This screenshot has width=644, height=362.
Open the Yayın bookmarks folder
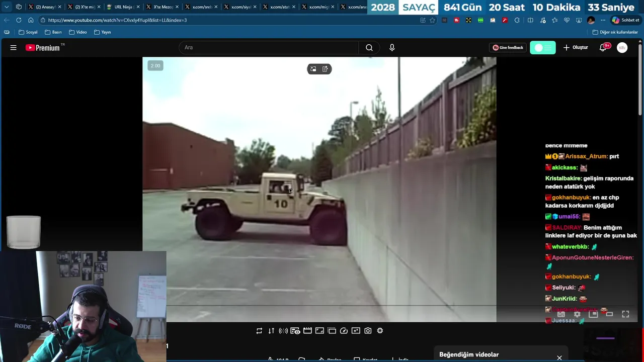point(103,32)
